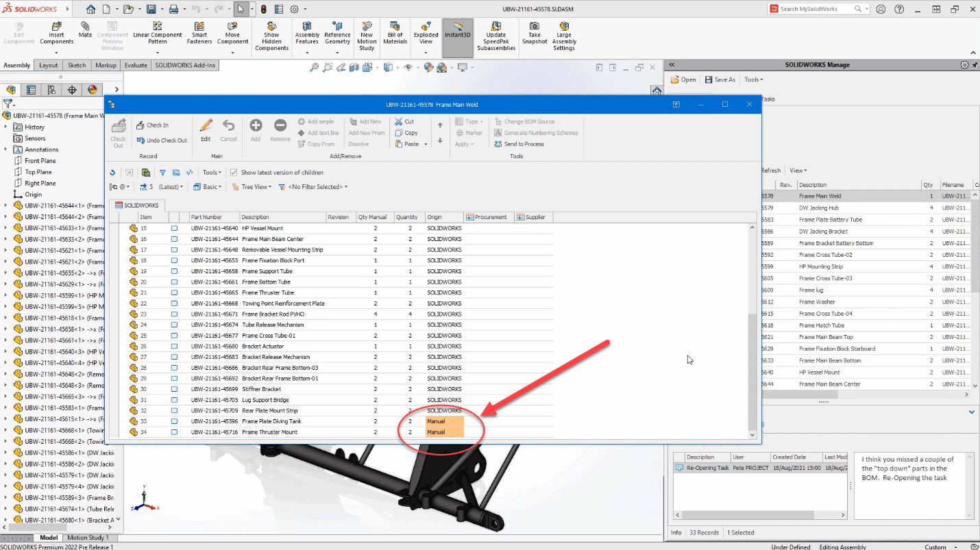
Task: Open Tools dropdown in SOLIDWORKS Manage pane
Action: (753, 79)
